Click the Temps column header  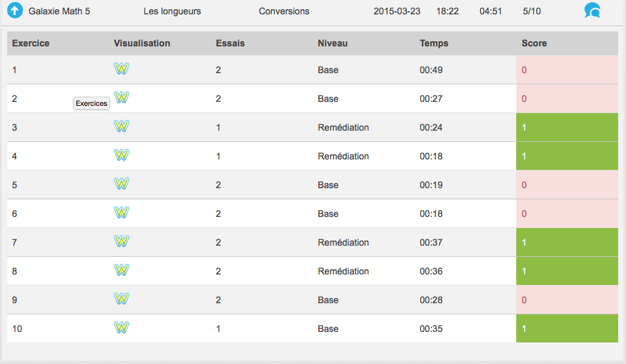[434, 43]
